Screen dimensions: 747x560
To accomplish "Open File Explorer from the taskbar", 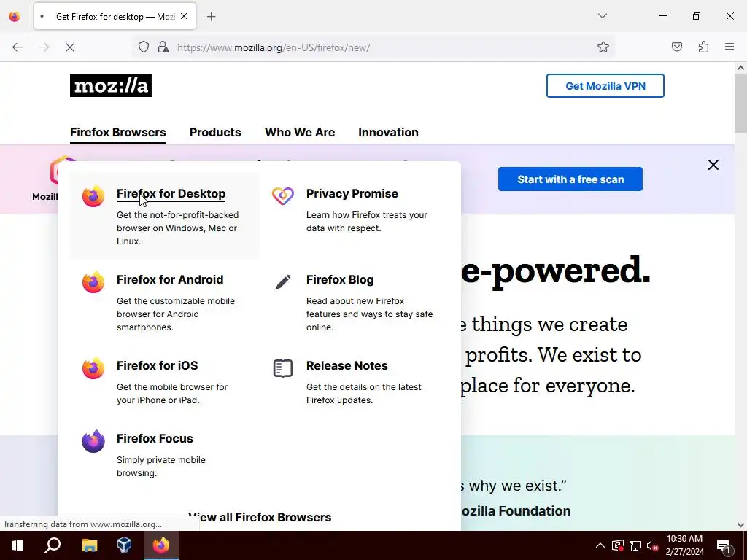I will (x=89, y=545).
